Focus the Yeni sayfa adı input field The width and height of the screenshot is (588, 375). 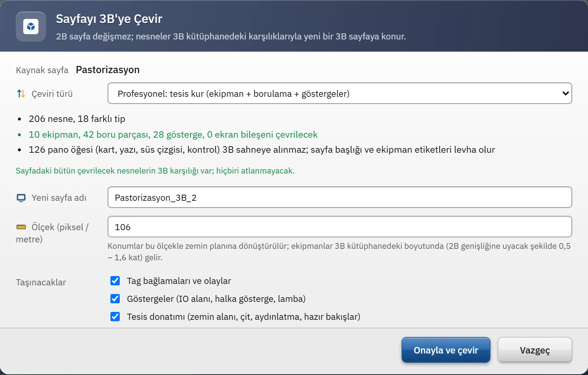[x=340, y=197]
